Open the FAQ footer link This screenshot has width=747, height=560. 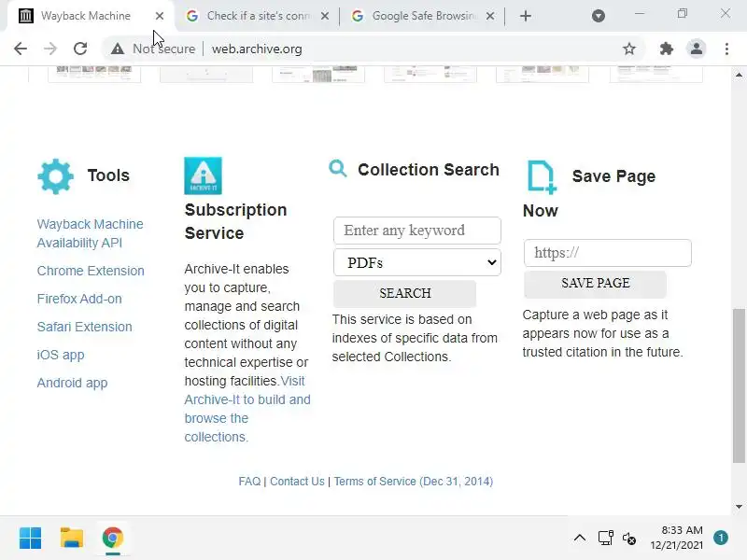249,482
